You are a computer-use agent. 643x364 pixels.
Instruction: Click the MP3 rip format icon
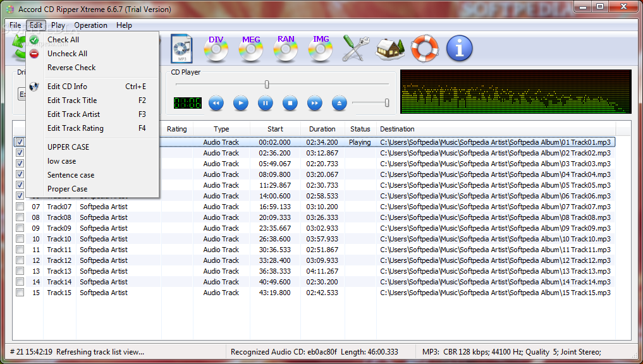[181, 49]
